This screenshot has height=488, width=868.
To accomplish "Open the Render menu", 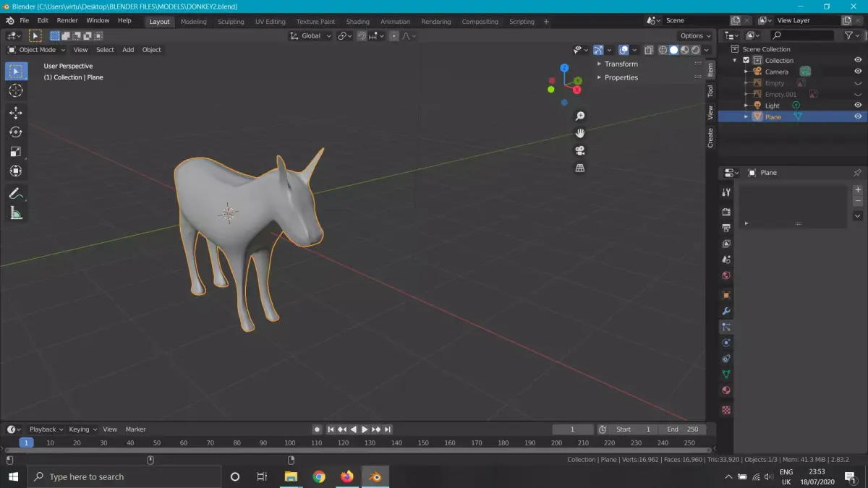I will click(67, 20).
